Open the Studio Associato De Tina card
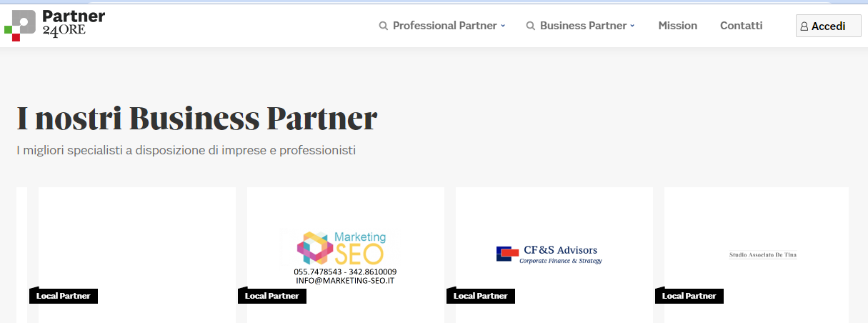The image size is (868, 323). (x=757, y=255)
